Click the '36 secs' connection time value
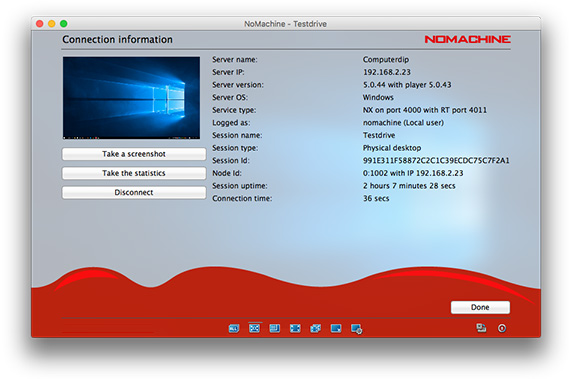Image resolution: width=569 pixels, height=379 pixels. 376,199
